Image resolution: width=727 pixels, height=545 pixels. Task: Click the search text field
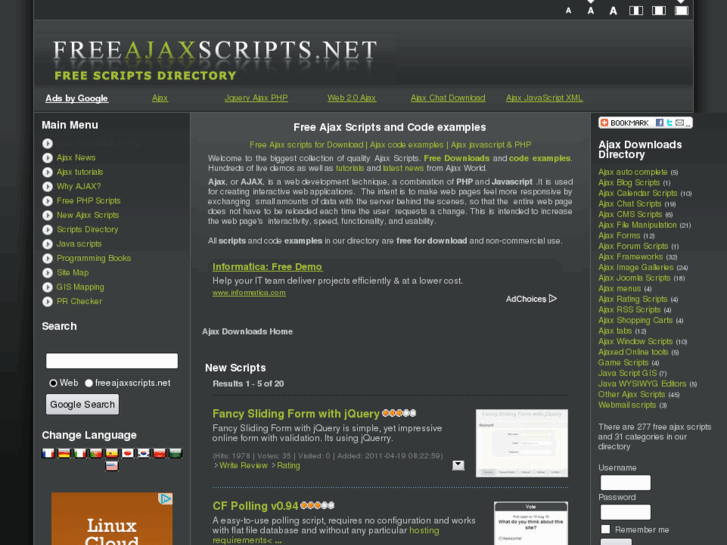(112, 361)
